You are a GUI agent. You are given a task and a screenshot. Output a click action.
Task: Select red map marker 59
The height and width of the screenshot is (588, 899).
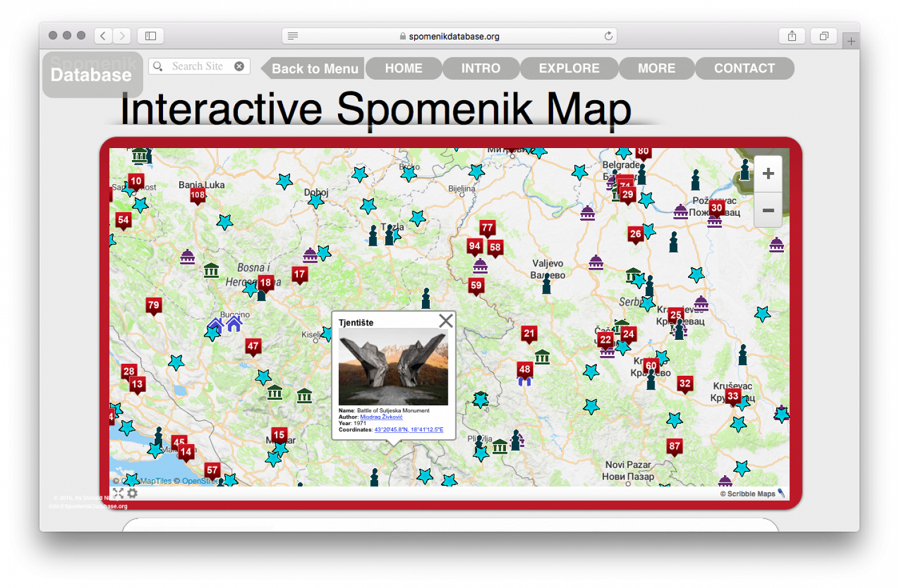476,287
